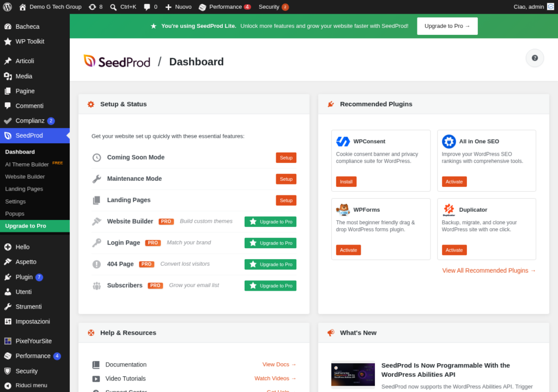Open the Security item in the admin bar
558x392 pixels.
click(274, 7)
